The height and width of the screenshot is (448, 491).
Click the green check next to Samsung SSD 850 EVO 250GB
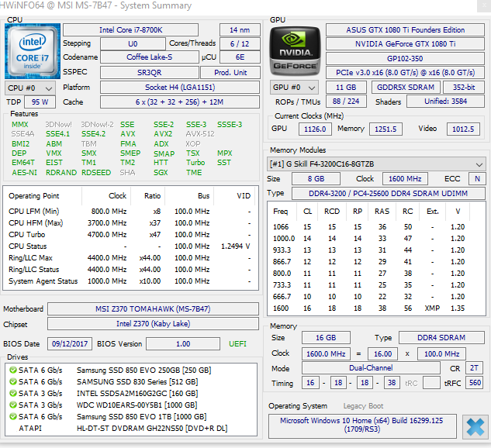point(13,370)
